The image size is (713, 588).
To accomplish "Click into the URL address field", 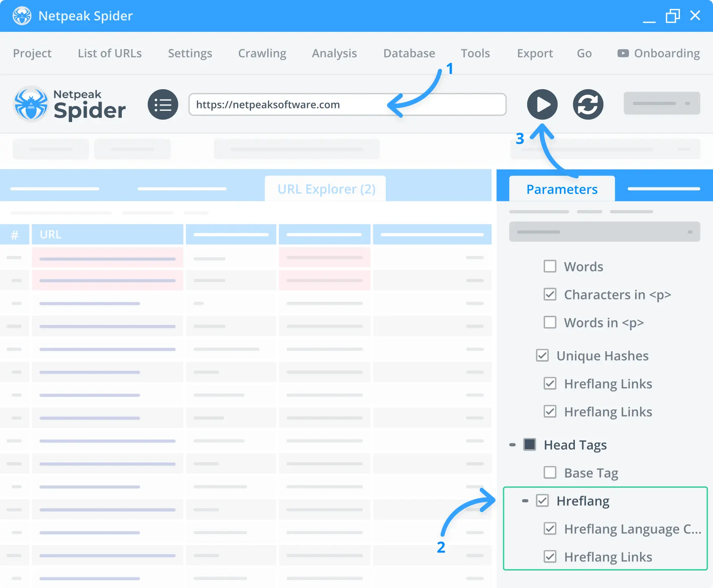I will [x=348, y=105].
